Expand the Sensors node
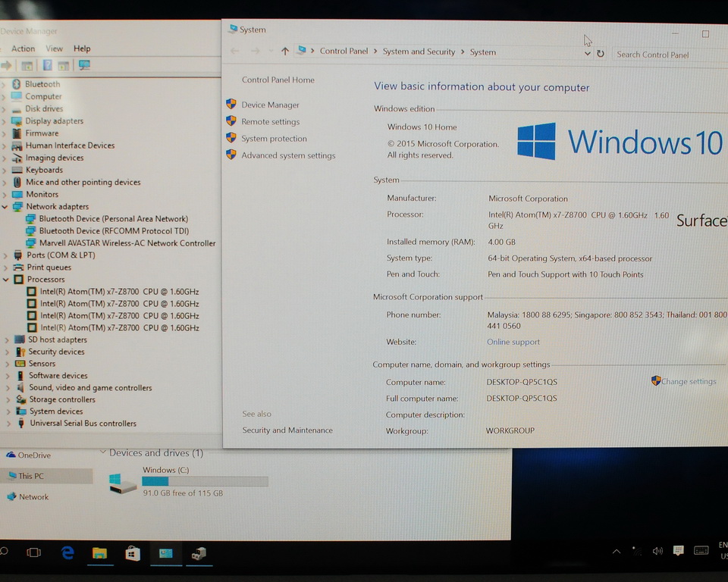The image size is (728, 582). [x=8, y=364]
